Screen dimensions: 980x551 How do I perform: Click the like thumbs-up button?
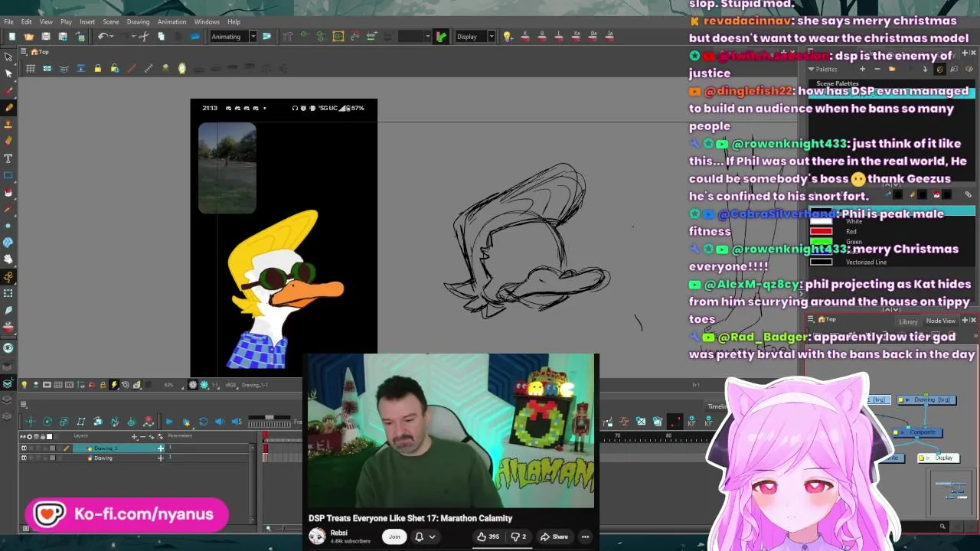[x=488, y=536]
